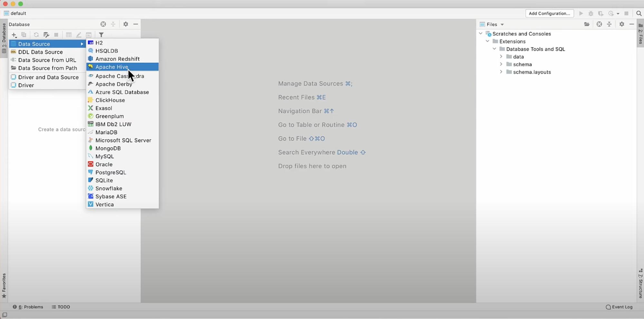Click tool window toggle icon at bottom left corner

pyautogui.click(x=5, y=315)
